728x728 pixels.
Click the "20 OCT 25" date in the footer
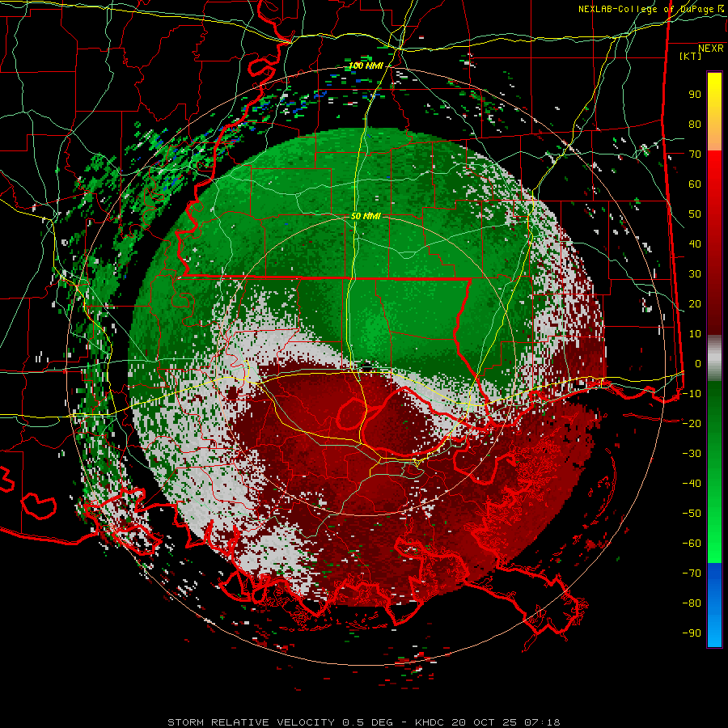coord(485,722)
